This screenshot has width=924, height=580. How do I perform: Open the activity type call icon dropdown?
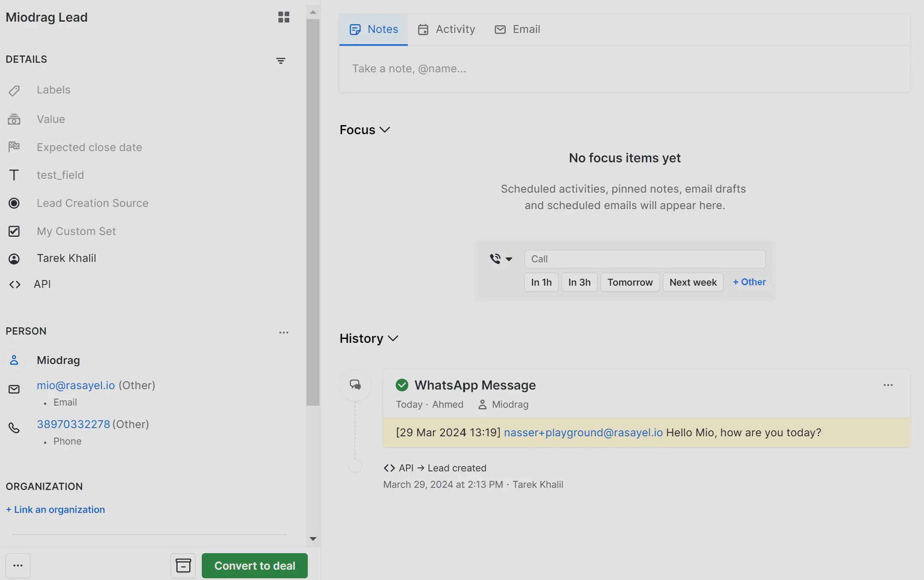(501, 259)
